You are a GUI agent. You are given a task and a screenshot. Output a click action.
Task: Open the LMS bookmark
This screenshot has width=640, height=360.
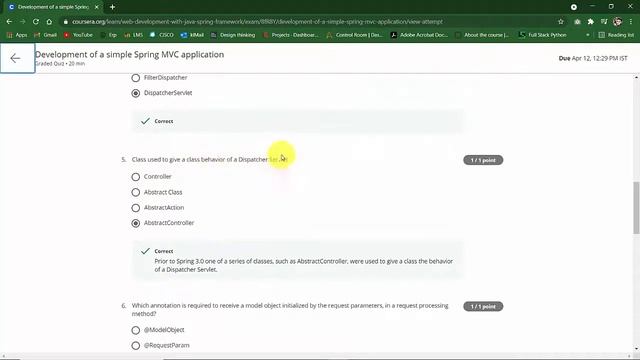[x=133, y=35]
